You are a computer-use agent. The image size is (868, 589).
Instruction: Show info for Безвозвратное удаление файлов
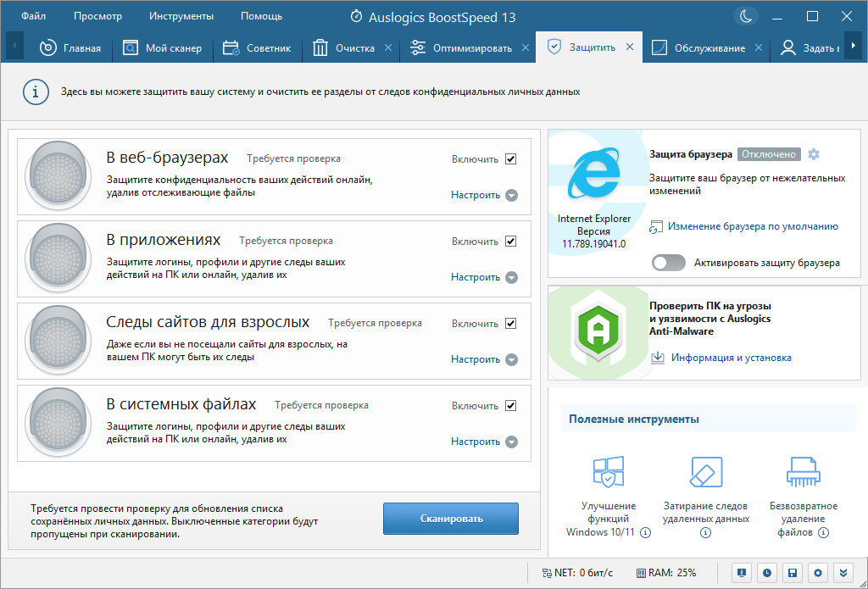824,532
